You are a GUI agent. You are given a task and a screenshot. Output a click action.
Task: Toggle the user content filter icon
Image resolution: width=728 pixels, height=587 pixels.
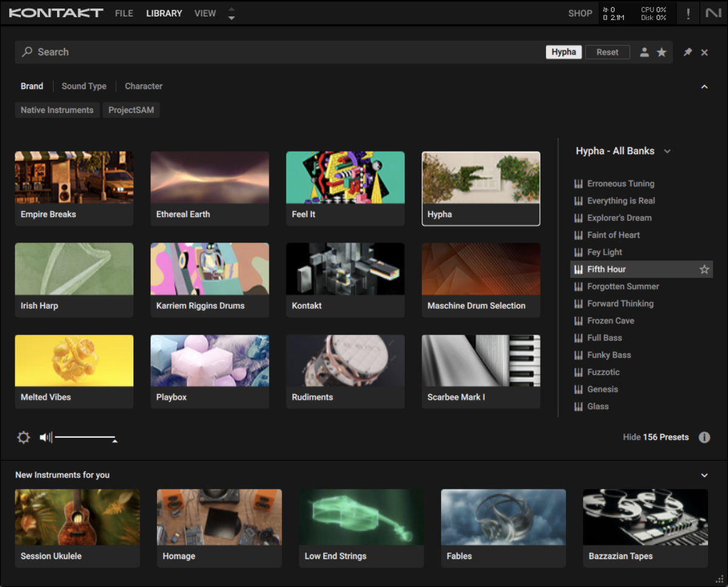point(644,52)
